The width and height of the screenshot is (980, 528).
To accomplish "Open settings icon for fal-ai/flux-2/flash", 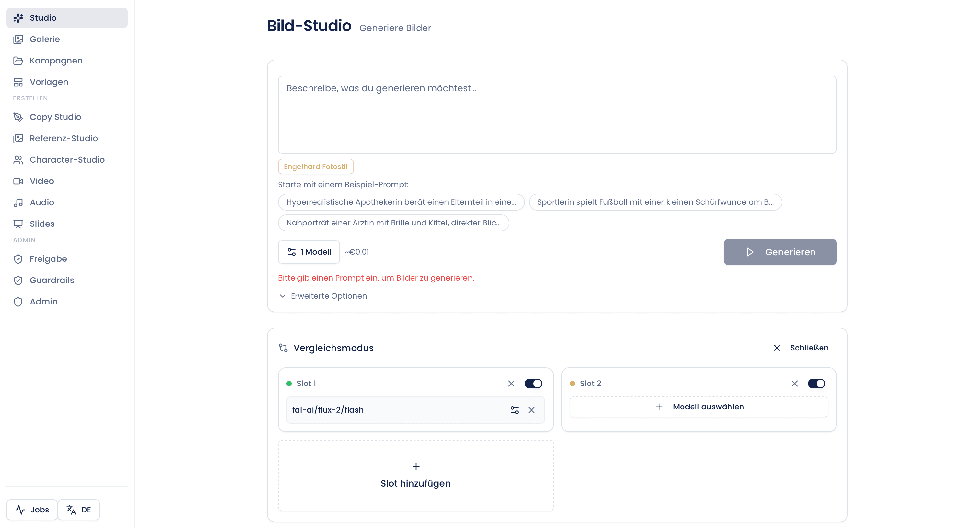I will coord(514,410).
